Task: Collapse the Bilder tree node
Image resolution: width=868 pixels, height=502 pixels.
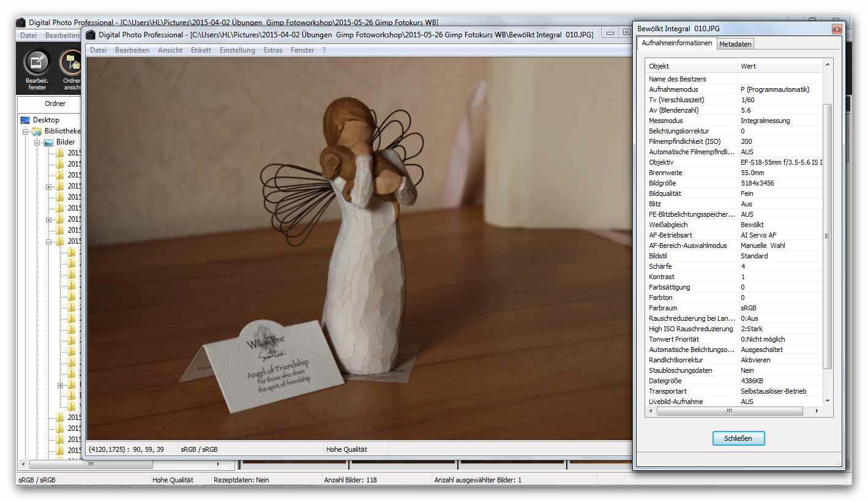Action: pos(37,143)
